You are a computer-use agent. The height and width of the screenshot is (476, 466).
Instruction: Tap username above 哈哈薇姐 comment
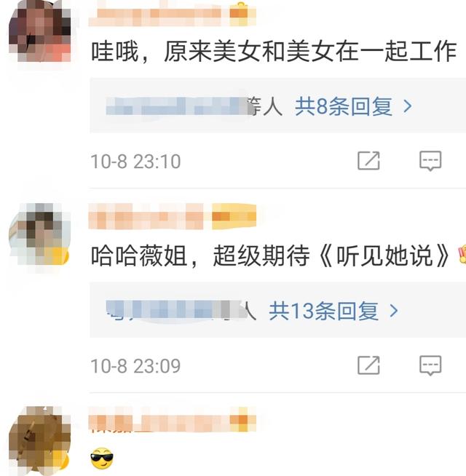(146, 216)
